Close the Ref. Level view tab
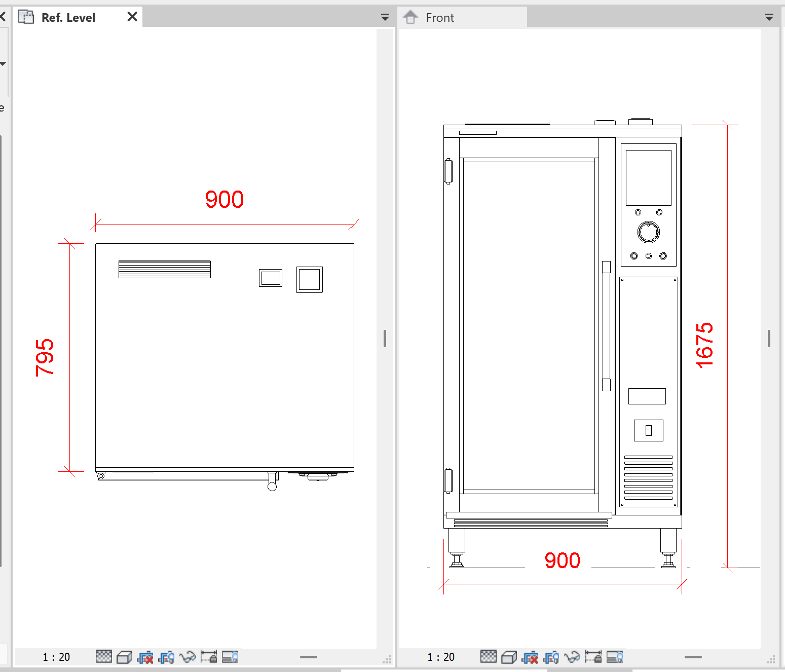This screenshot has width=785, height=672. click(132, 17)
